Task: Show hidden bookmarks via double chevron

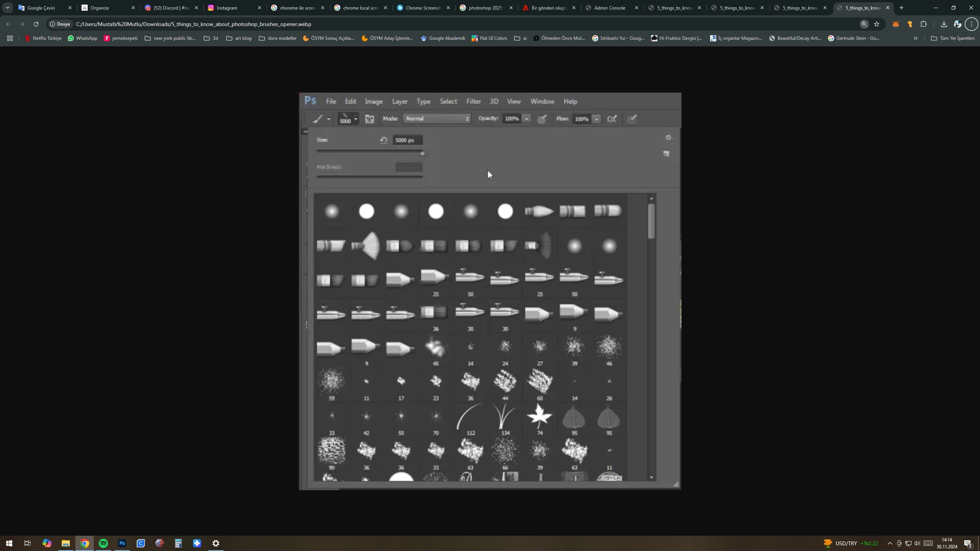Action: pyautogui.click(x=915, y=38)
